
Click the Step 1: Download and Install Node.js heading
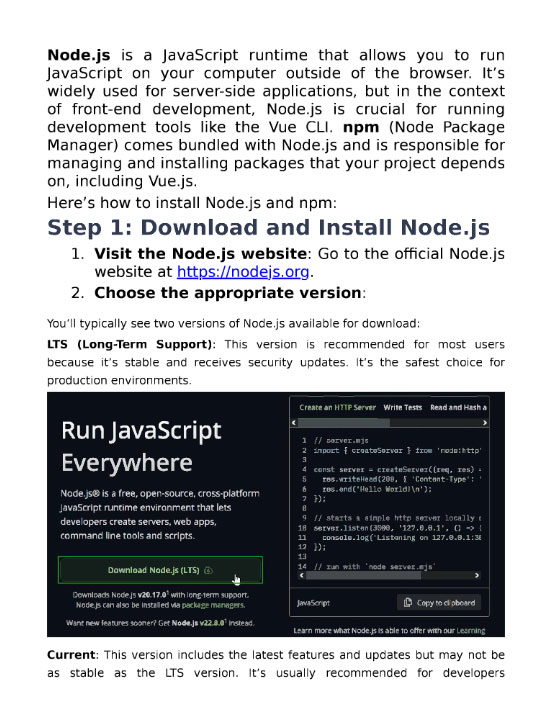point(268,227)
